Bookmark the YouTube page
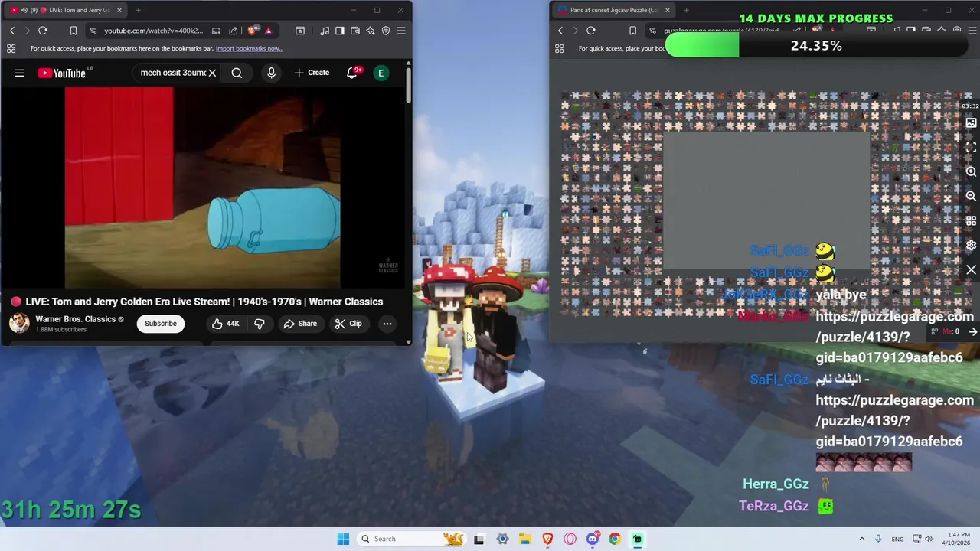Viewport: 980px width, 551px height. [x=73, y=31]
